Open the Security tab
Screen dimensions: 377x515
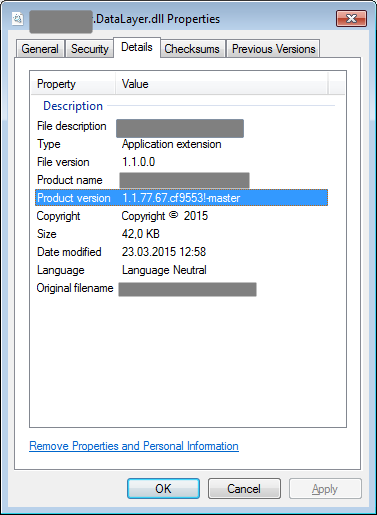(x=89, y=49)
